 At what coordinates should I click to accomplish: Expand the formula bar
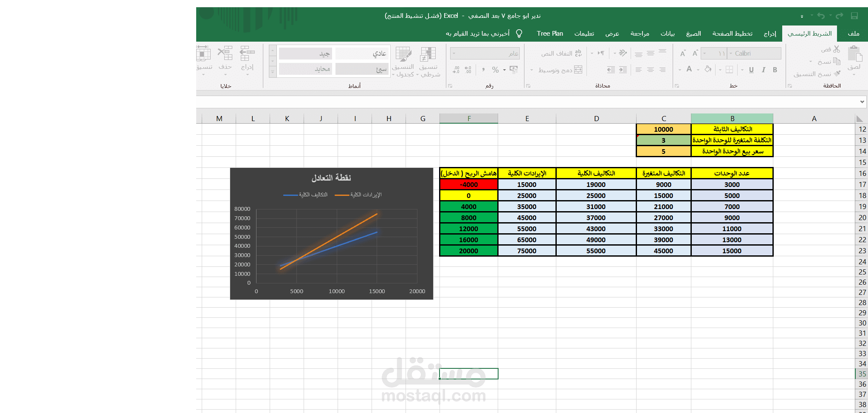(862, 102)
